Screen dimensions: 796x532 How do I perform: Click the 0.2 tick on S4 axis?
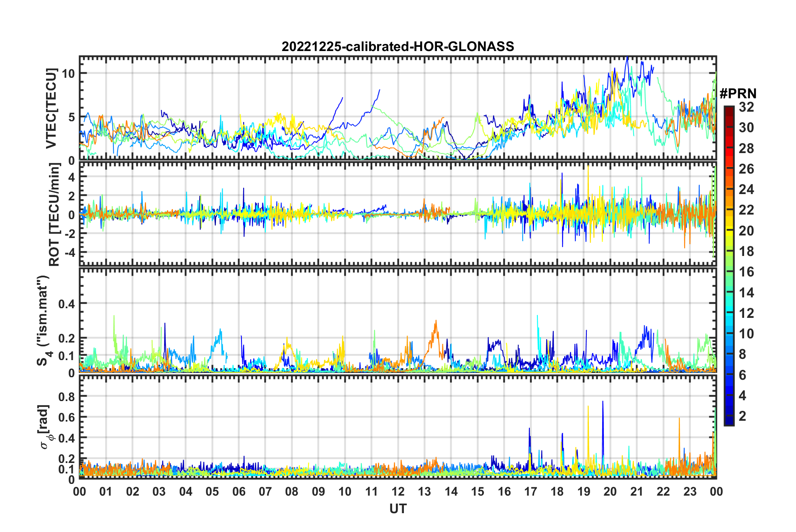66,338
